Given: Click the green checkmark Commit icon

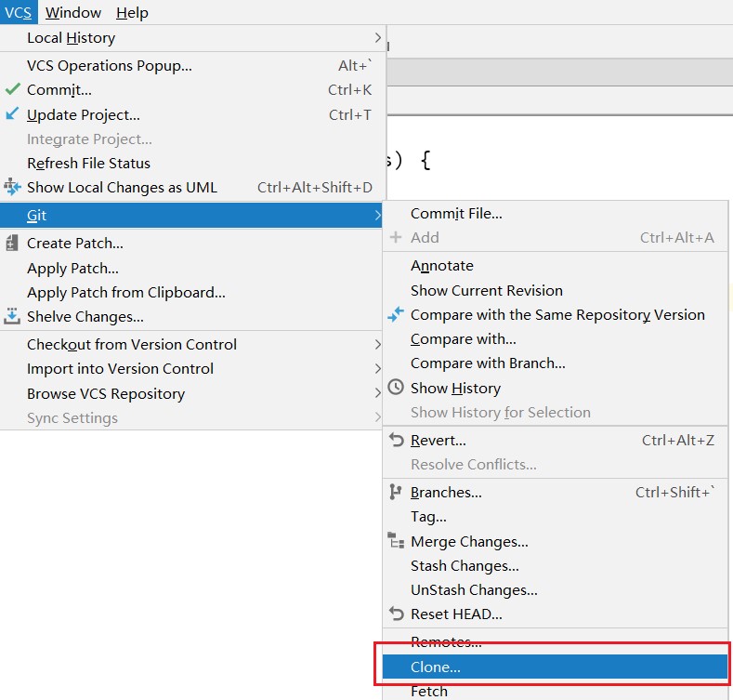Looking at the screenshot, I should click(x=13, y=89).
